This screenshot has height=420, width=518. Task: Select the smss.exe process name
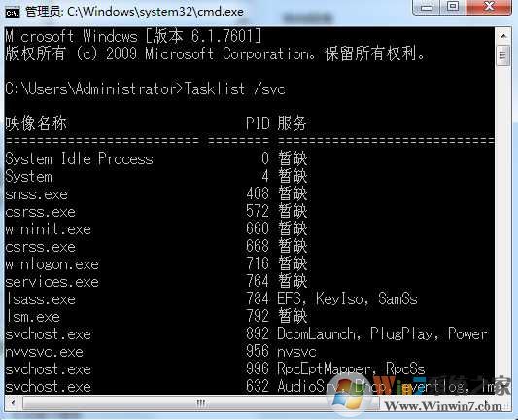(x=36, y=194)
